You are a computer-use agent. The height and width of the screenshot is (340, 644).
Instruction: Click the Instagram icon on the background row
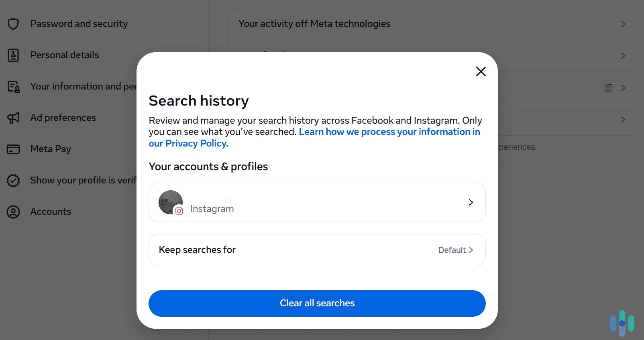[608, 88]
